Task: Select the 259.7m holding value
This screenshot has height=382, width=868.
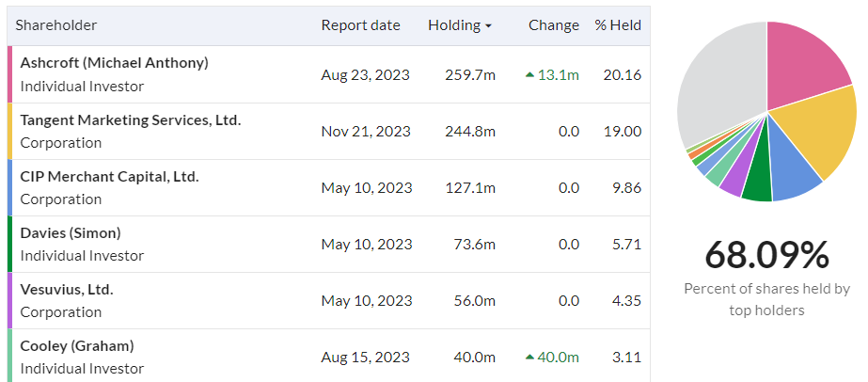Action: click(x=470, y=74)
